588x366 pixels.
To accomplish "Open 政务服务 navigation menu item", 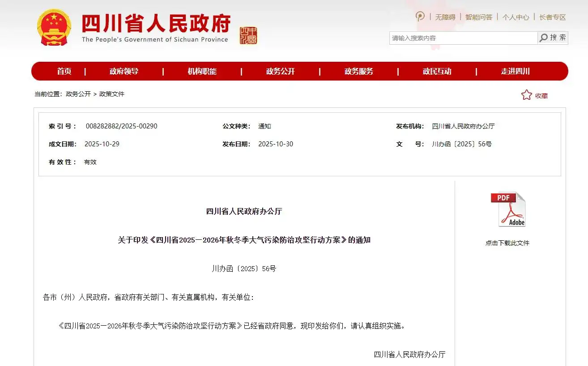I will (x=358, y=71).
